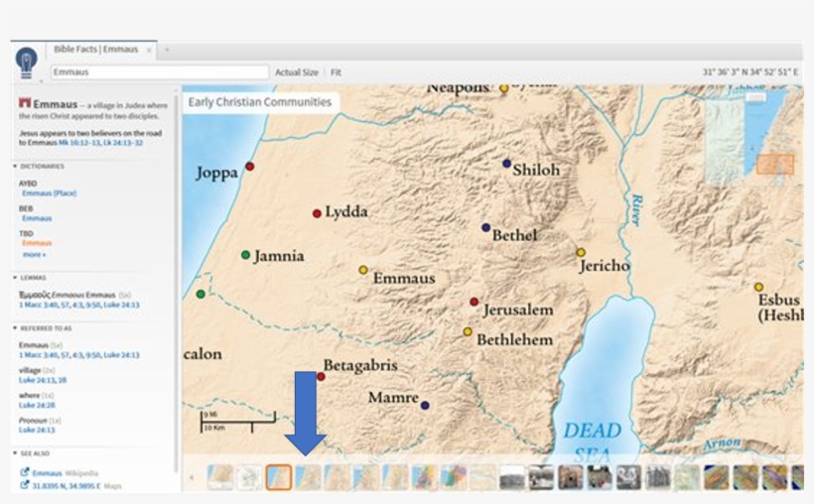Click the Greek lemma Emmaous Emmaus entry
The width and height of the screenshot is (814, 504).
coord(68,295)
